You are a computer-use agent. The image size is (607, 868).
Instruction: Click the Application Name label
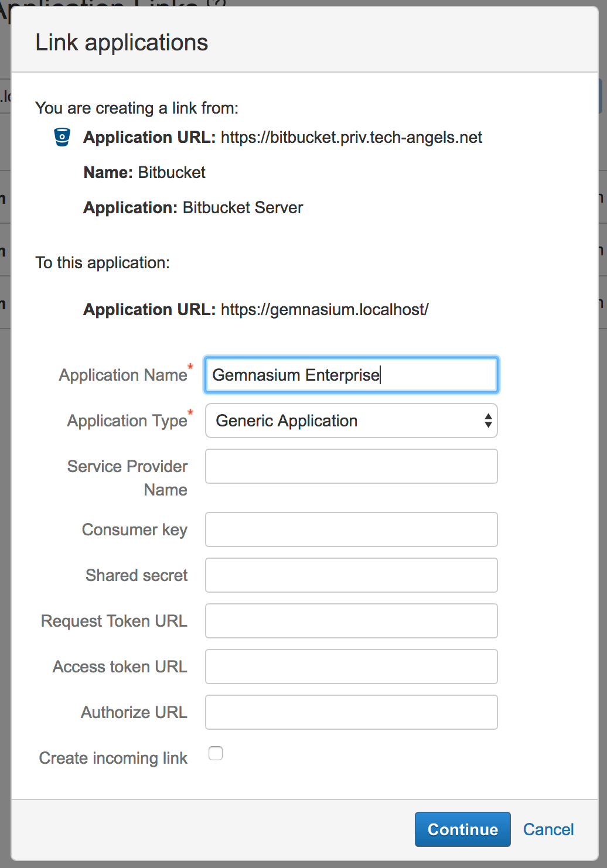pos(123,375)
